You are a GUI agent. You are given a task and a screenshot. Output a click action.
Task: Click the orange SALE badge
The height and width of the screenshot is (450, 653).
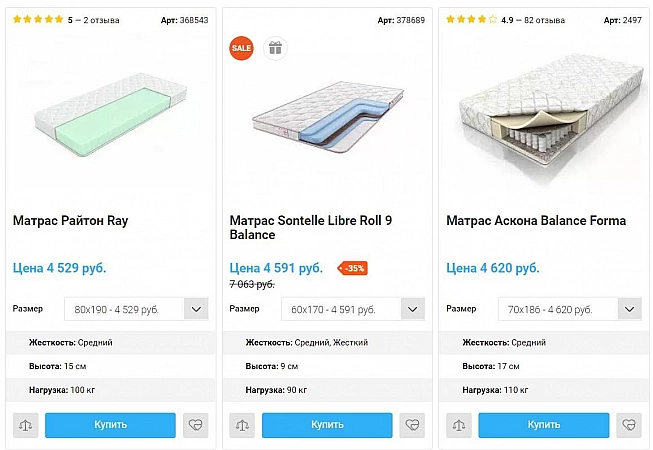click(x=242, y=48)
